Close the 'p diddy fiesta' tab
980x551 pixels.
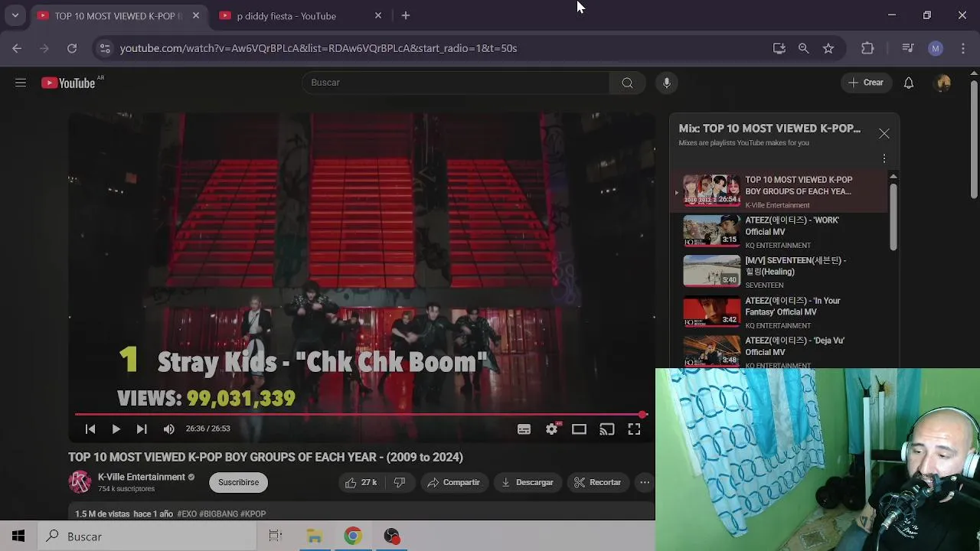click(377, 15)
